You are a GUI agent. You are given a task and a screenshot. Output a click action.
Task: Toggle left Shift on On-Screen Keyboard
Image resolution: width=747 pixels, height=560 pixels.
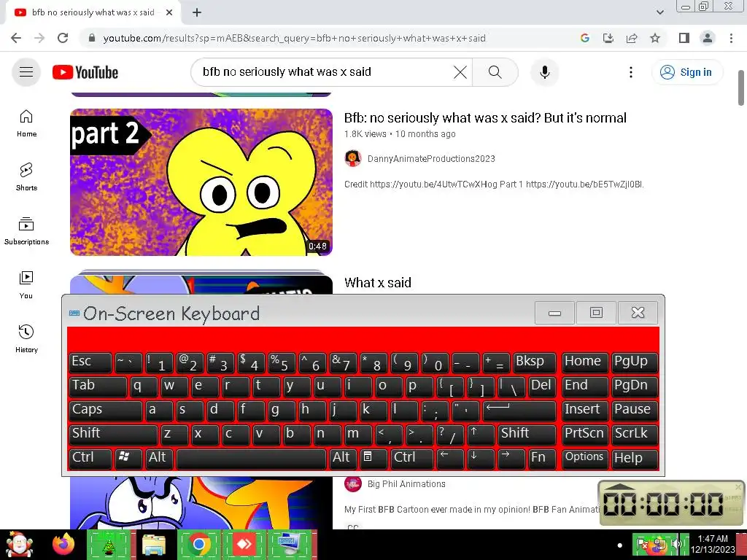113,434
